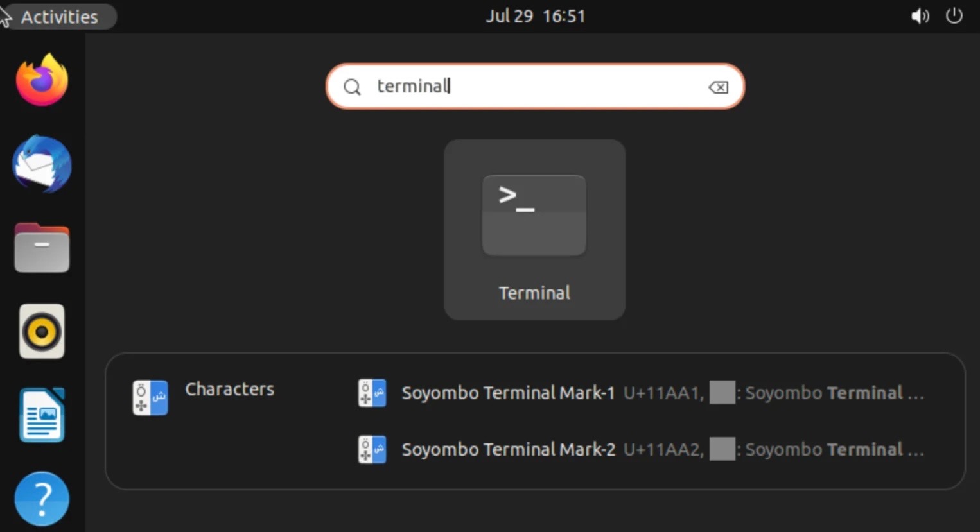The width and height of the screenshot is (980, 532).
Task: Click the magnifier icon in search bar
Action: pos(352,87)
